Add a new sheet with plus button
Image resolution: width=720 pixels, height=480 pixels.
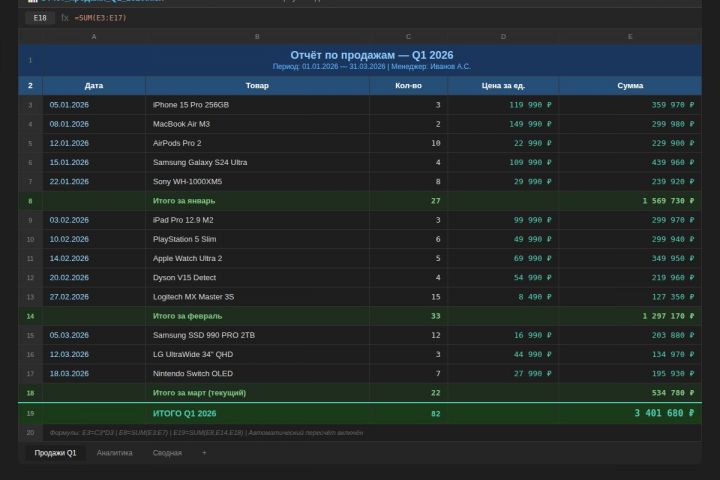tap(204, 453)
